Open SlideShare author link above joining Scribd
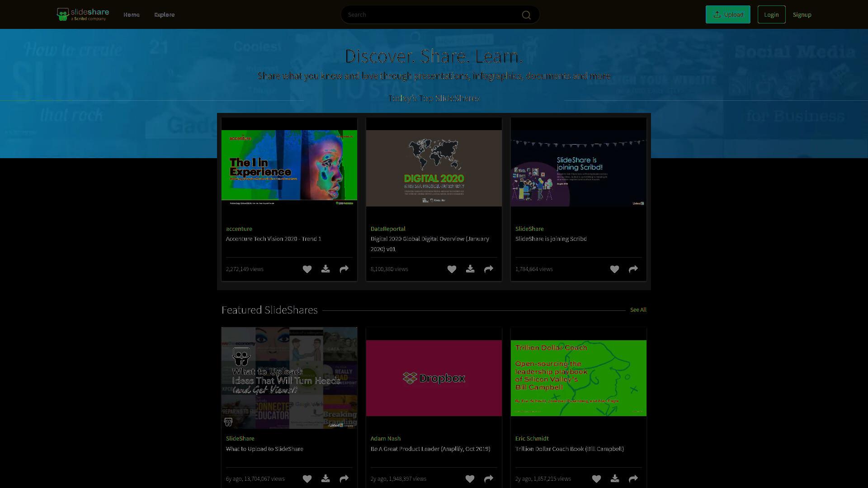Viewport: 868px width, 488px height. tap(529, 229)
